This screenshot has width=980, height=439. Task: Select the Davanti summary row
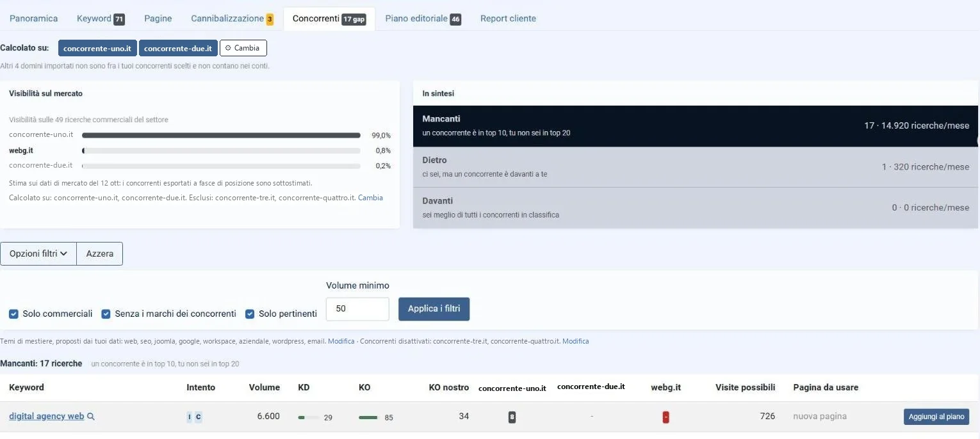pyautogui.click(x=696, y=208)
